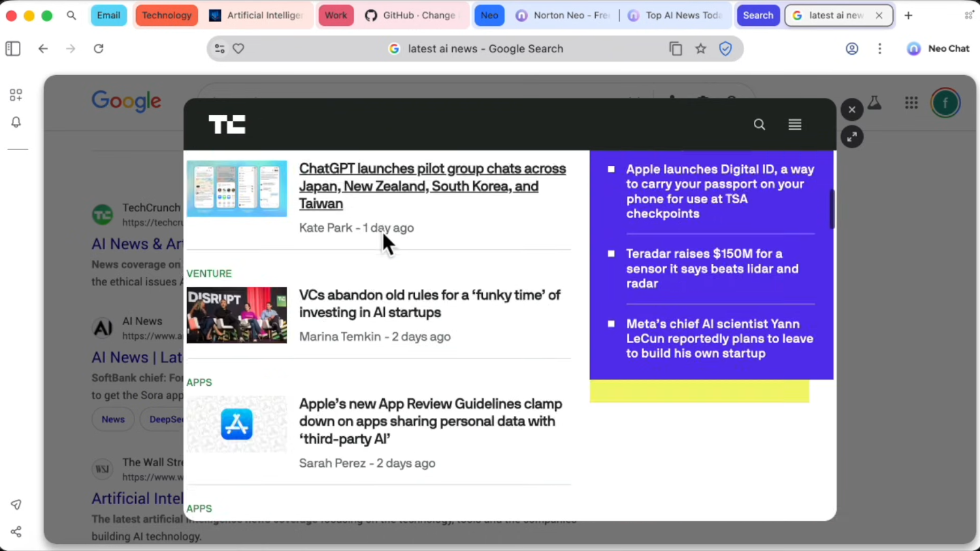Open author Marina Temkin's page
Screen dimensions: 980x551
pos(340,337)
